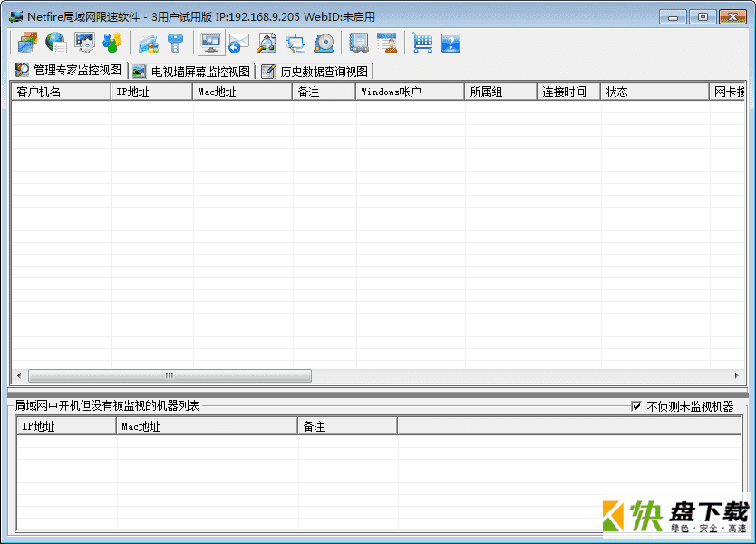Click the envelope with reply arrow icon
The width and height of the screenshot is (756, 544).
pyautogui.click(x=238, y=43)
